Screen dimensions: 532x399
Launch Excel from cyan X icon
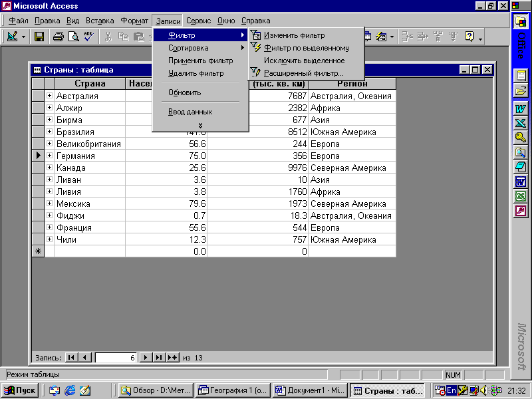521,123
